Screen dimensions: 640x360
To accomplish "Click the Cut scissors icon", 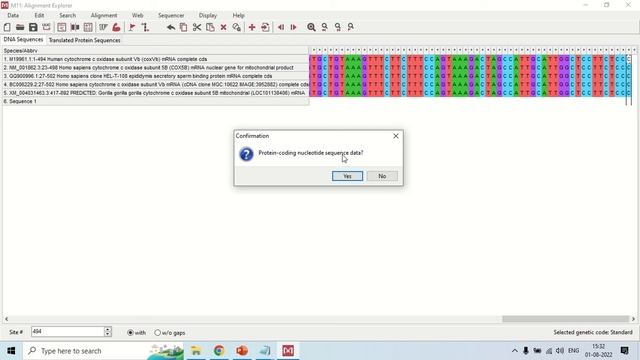I will [x=197, y=27].
